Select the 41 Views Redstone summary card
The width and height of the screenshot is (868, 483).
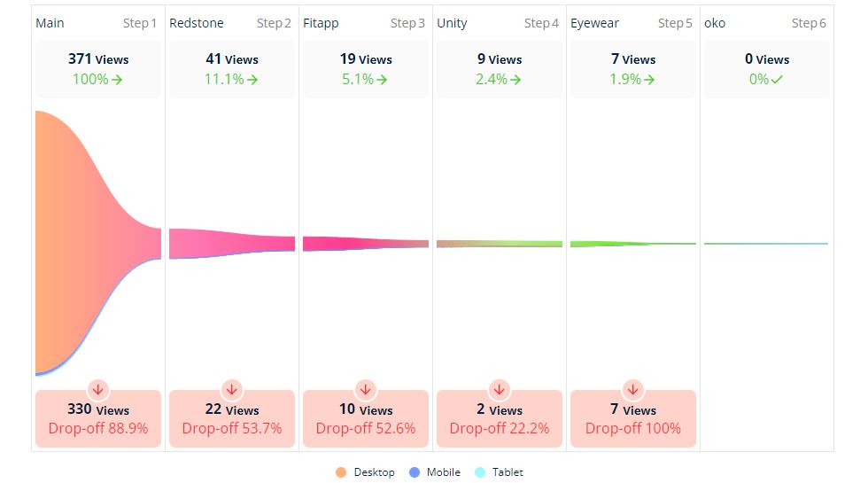coord(232,69)
